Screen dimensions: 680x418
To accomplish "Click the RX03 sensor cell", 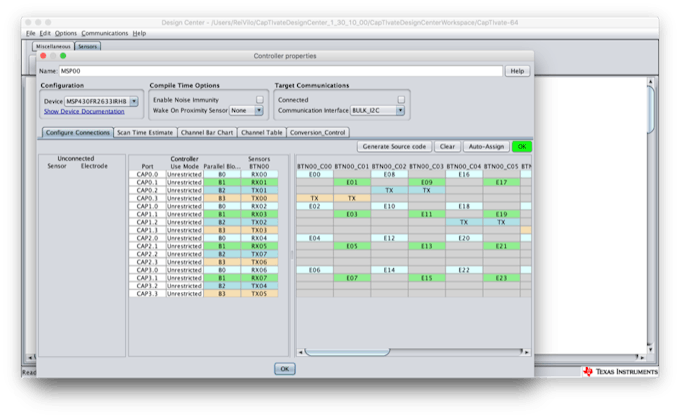I will click(x=259, y=214).
